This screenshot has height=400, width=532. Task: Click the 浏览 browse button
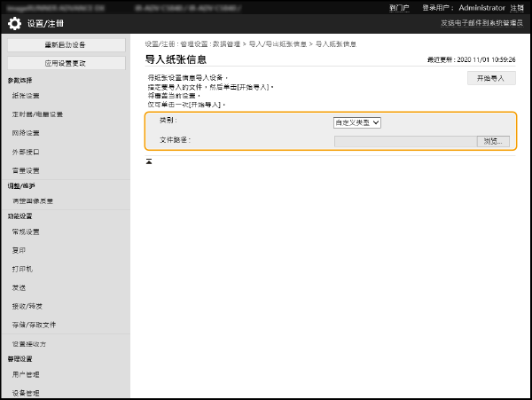click(493, 141)
